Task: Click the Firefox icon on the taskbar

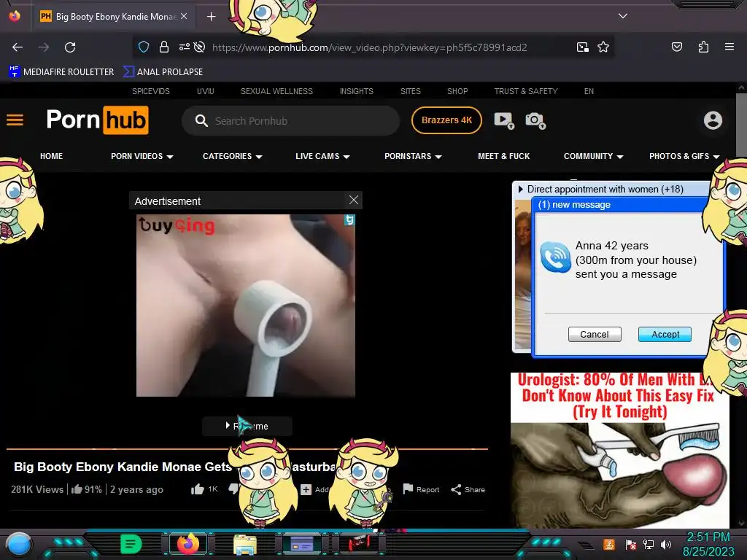Action: pos(188,543)
